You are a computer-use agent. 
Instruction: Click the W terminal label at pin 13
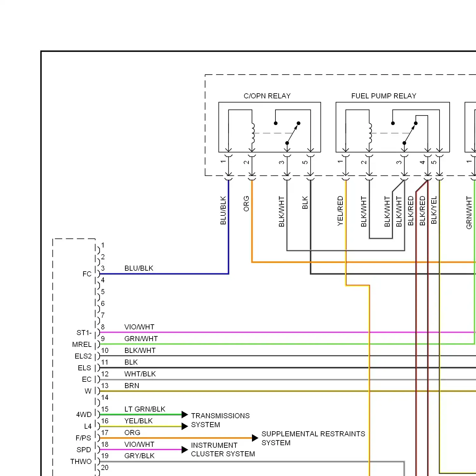point(88,391)
